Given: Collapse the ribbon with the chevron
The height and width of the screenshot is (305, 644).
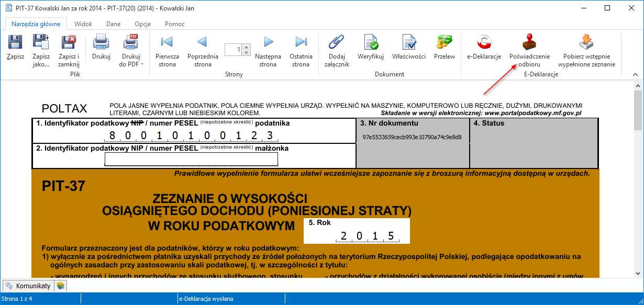Looking at the screenshot, I should point(636,75).
